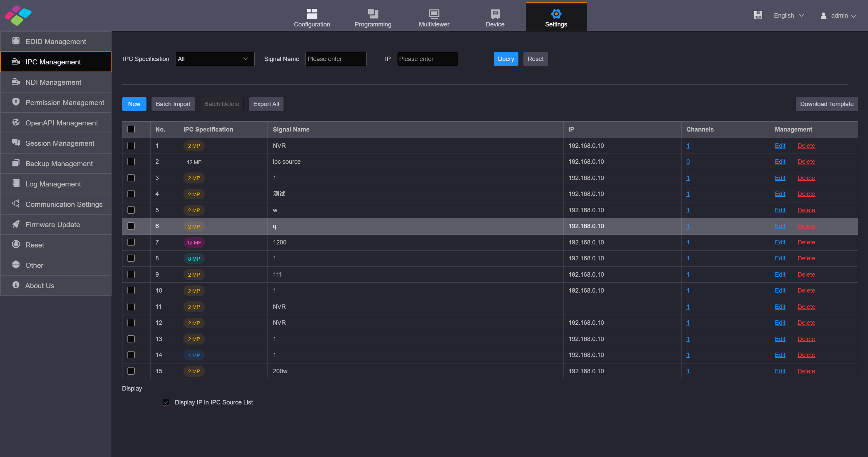Check the checkbox for row 7

click(131, 242)
